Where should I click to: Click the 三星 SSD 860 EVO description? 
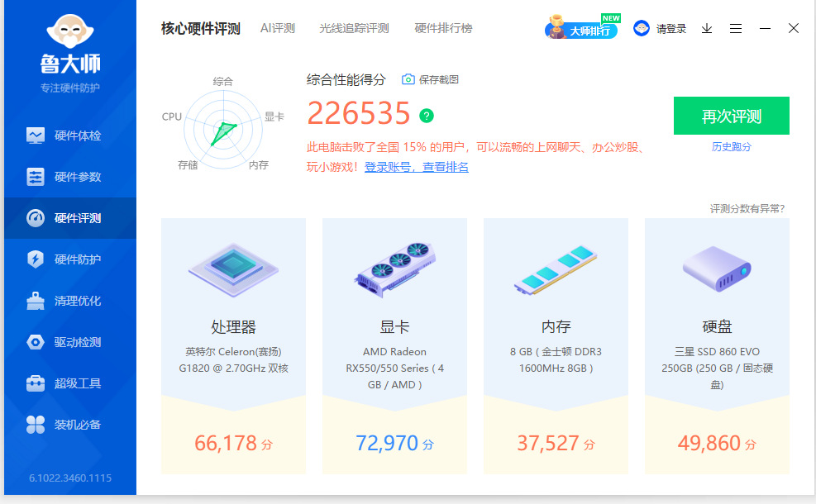pyautogui.click(x=717, y=368)
